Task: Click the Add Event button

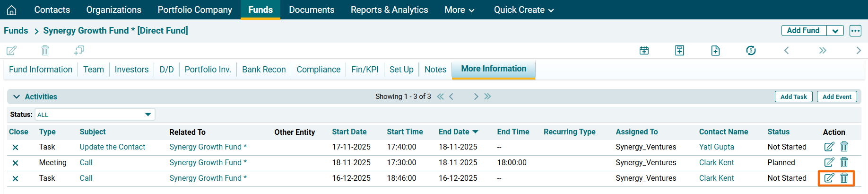Action: tap(837, 97)
